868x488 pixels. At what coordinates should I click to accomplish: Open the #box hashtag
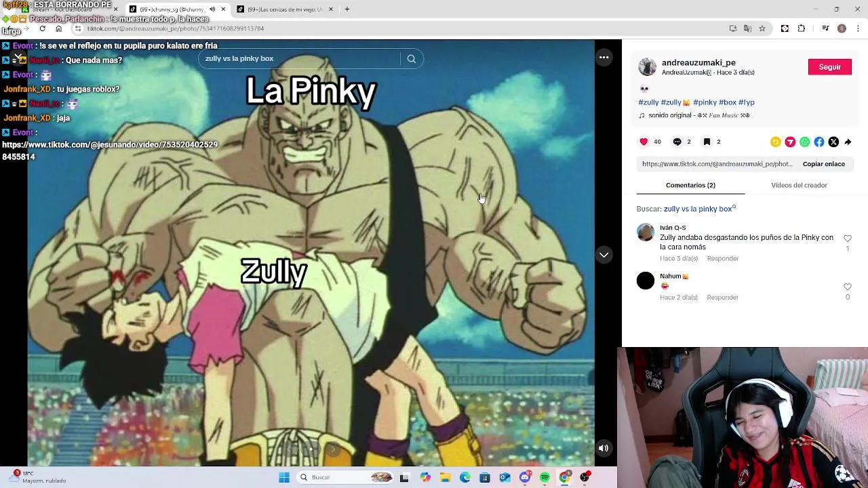[x=727, y=102]
